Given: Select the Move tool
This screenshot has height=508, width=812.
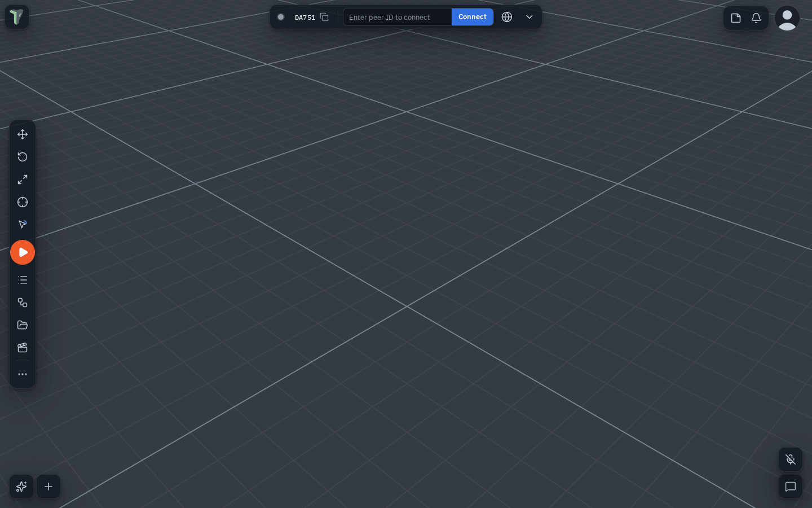Looking at the screenshot, I should [23, 134].
